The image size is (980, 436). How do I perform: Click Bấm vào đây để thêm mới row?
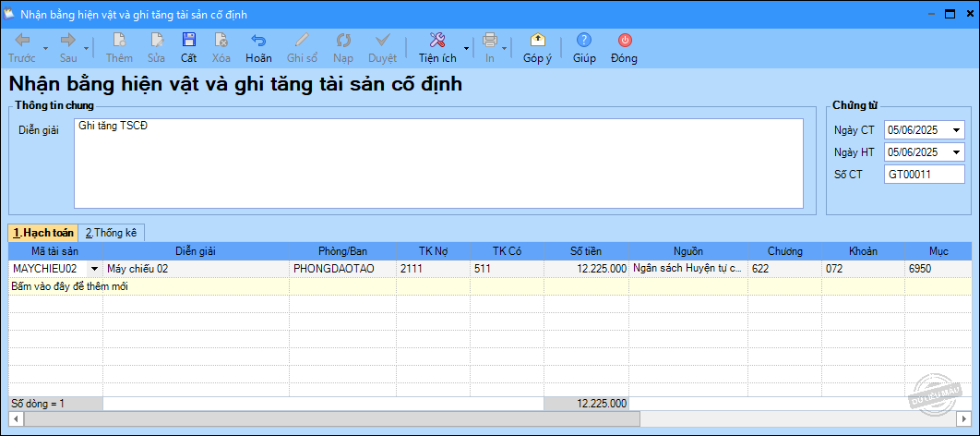(x=490, y=286)
